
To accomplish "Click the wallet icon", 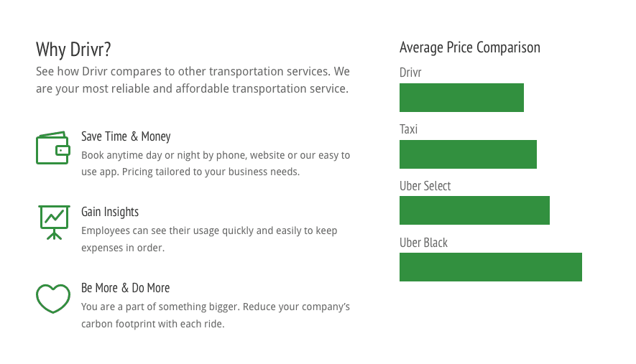I will click(x=52, y=148).
